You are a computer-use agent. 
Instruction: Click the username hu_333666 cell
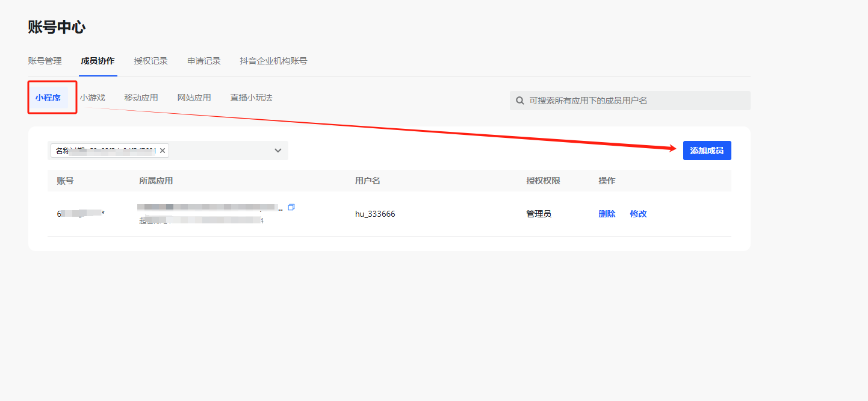coord(375,214)
